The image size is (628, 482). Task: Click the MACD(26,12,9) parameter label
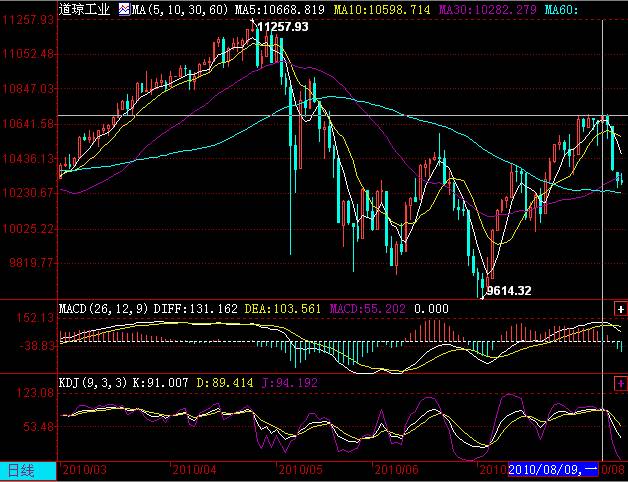(x=104, y=309)
